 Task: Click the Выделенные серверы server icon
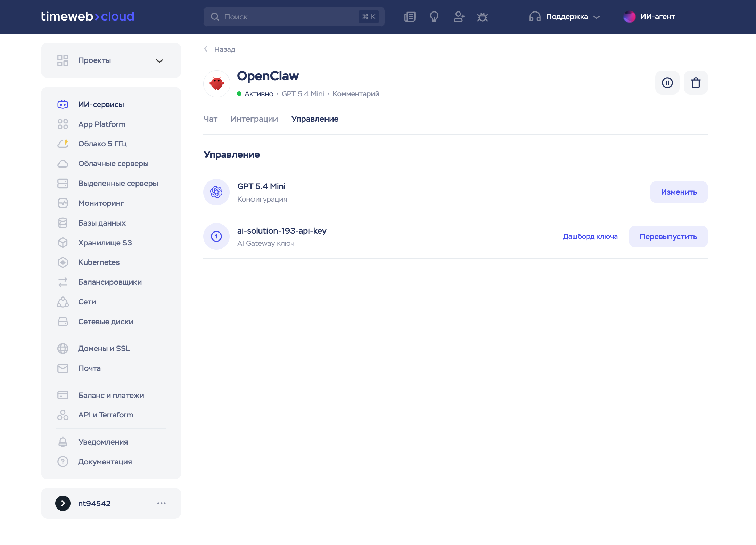[63, 183]
